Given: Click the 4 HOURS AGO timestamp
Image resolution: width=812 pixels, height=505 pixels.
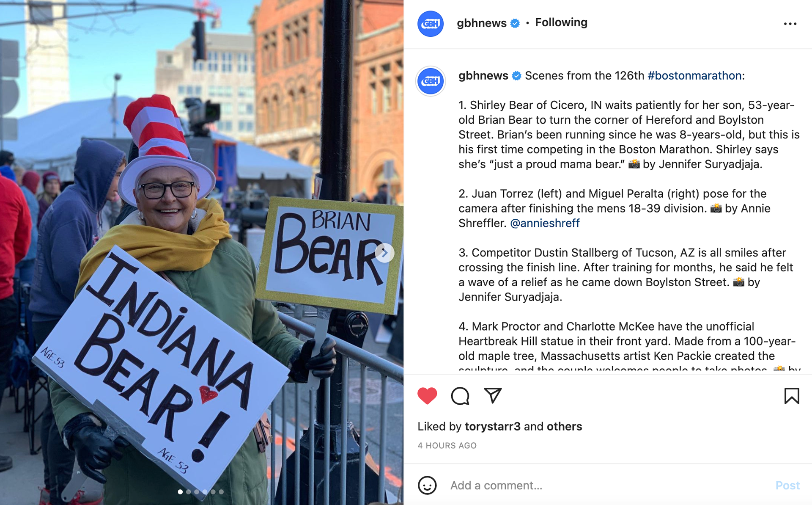Looking at the screenshot, I should (447, 445).
